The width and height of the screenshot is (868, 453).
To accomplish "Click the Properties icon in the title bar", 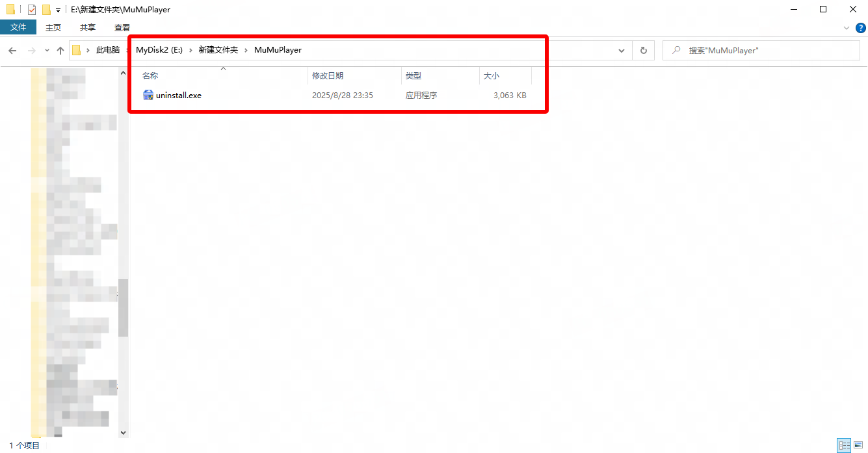I will (32, 10).
